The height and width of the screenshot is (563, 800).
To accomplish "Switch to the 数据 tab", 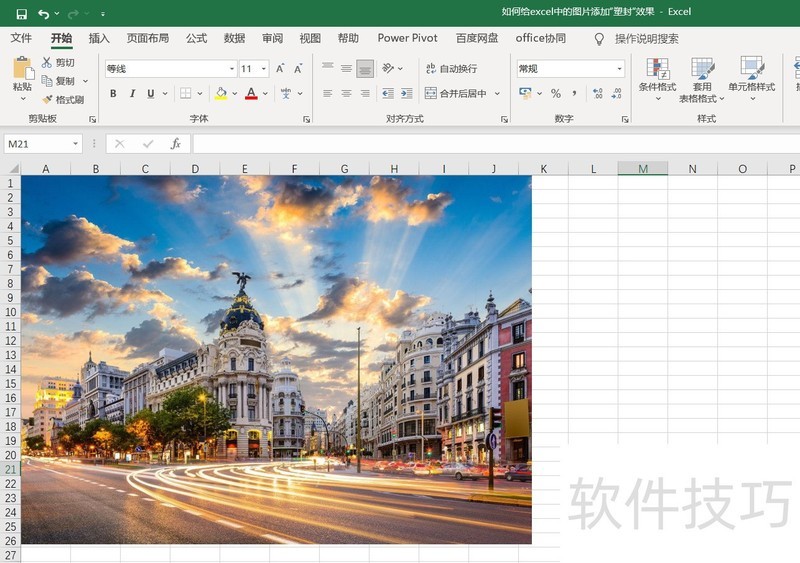I will (x=234, y=38).
